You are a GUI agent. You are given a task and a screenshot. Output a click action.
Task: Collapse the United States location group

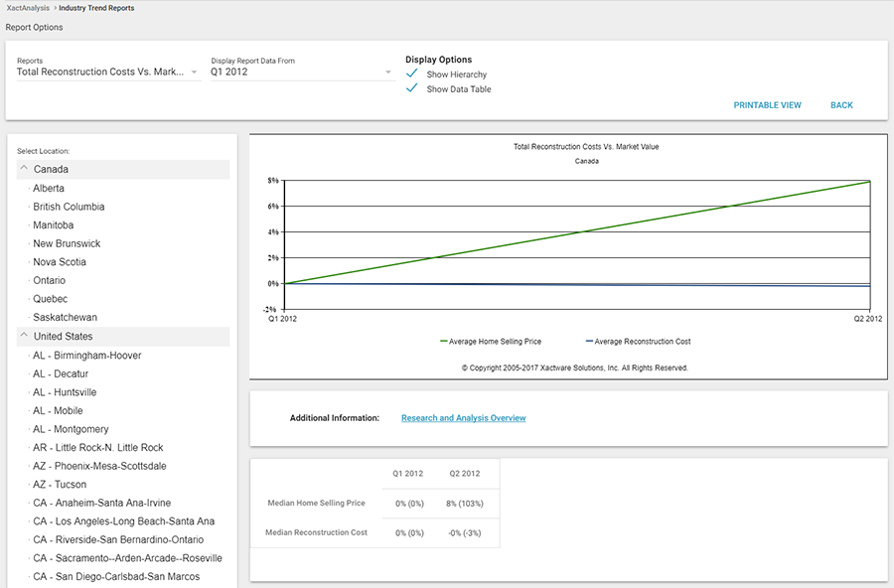click(24, 337)
